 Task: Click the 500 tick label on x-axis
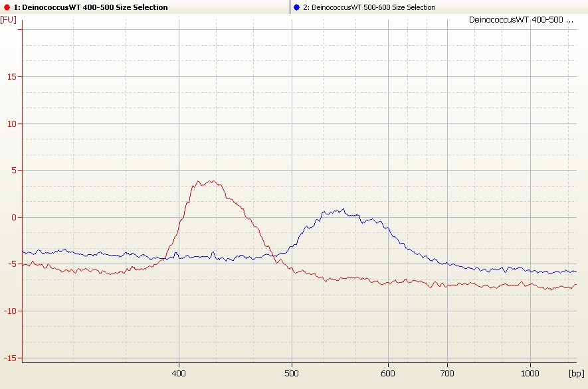click(291, 373)
